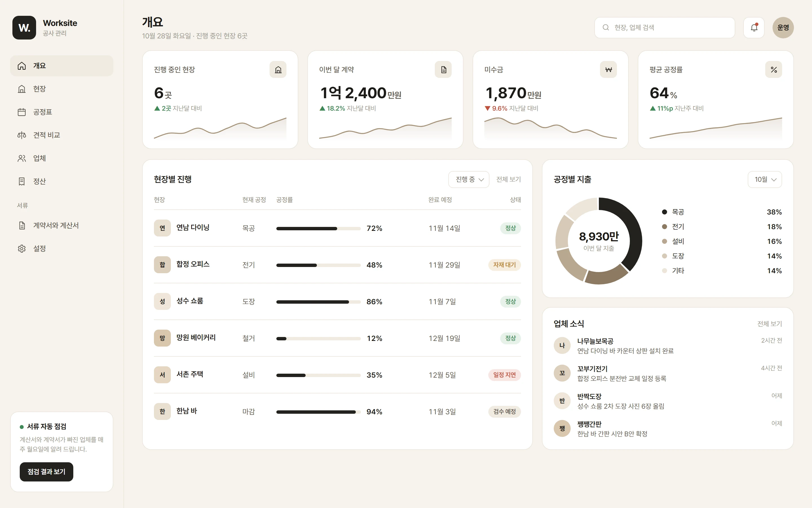Click the document icon on 이번 달 계약 card
Screen dimensions: 812x508
point(443,69)
